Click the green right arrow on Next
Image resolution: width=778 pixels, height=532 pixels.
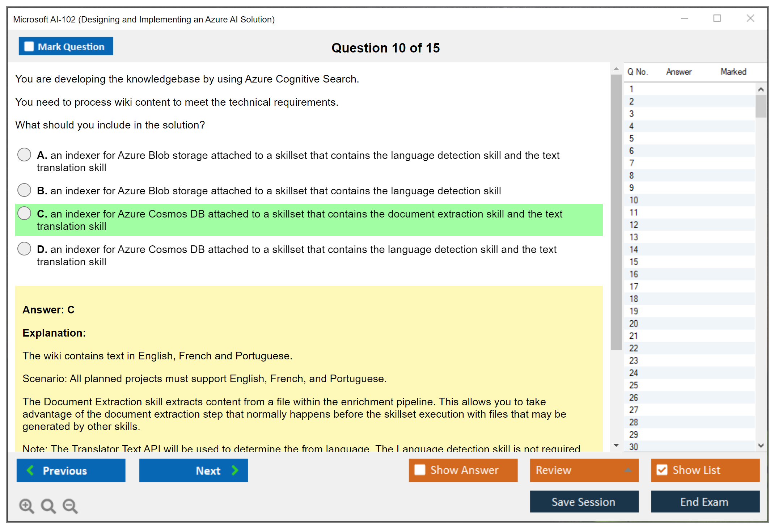[x=235, y=470]
